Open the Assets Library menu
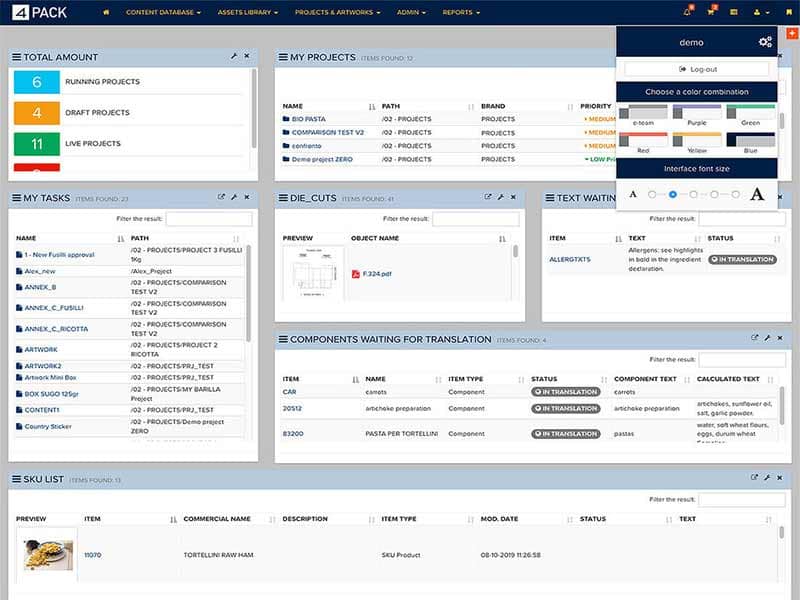Screen dimensions: 800x600 (x=247, y=13)
